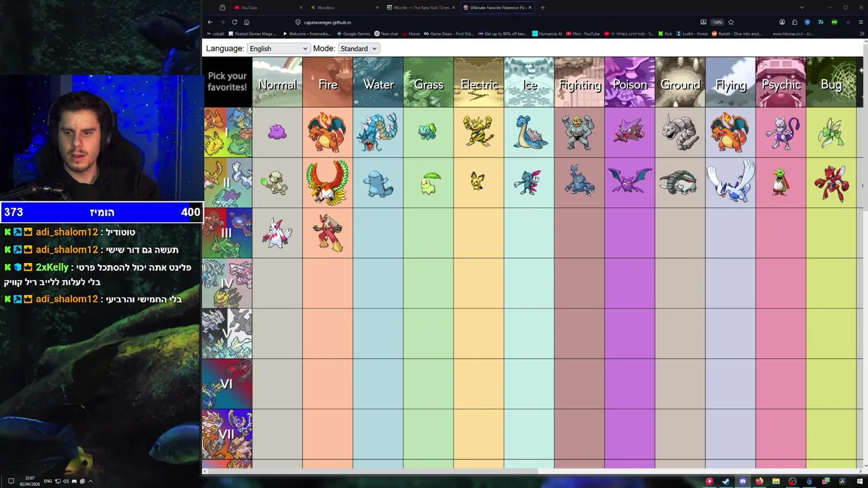Click the empty Water Gen III cell
The height and width of the screenshot is (488, 868).
click(x=378, y=233)
